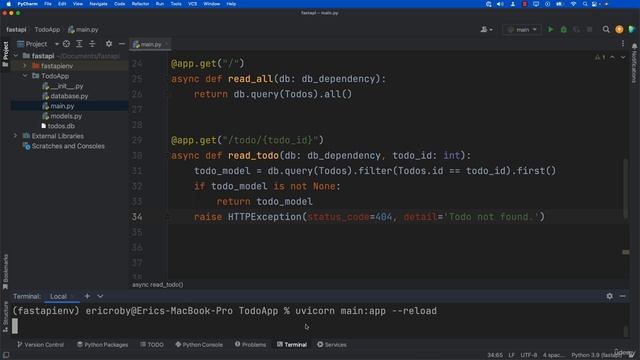Image resolution: width=640 pixels, height=360 pixels.
Task: Click cursor position 34:65 in status bar
Action: point(495,355)
